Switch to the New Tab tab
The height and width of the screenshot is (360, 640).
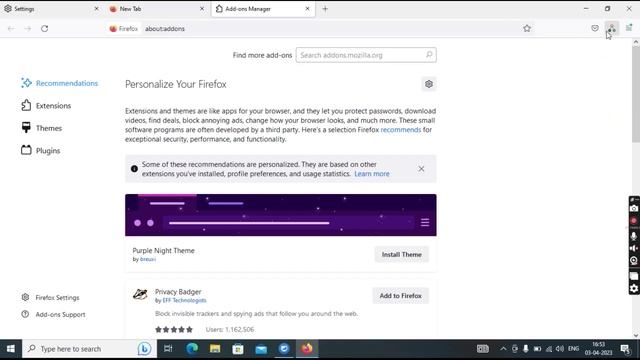coord(157,9)
